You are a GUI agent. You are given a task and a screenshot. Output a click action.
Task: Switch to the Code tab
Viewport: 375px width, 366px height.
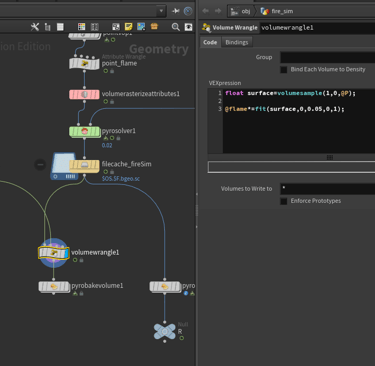tap(210, 42)
